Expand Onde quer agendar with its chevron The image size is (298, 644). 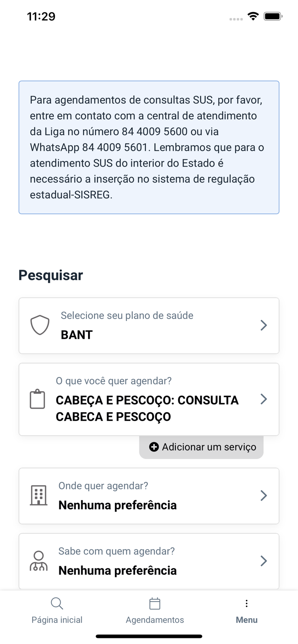(x=264, y=495)
